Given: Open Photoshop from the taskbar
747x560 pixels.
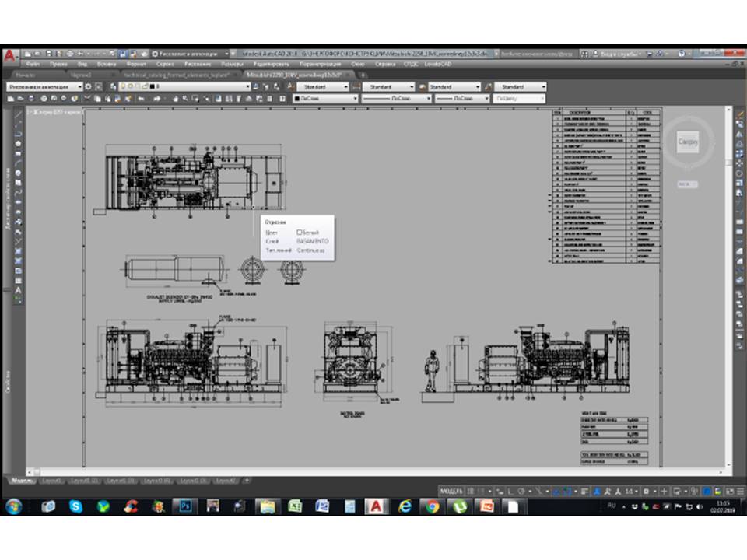Looking at the screenshot, I should 185,506.
